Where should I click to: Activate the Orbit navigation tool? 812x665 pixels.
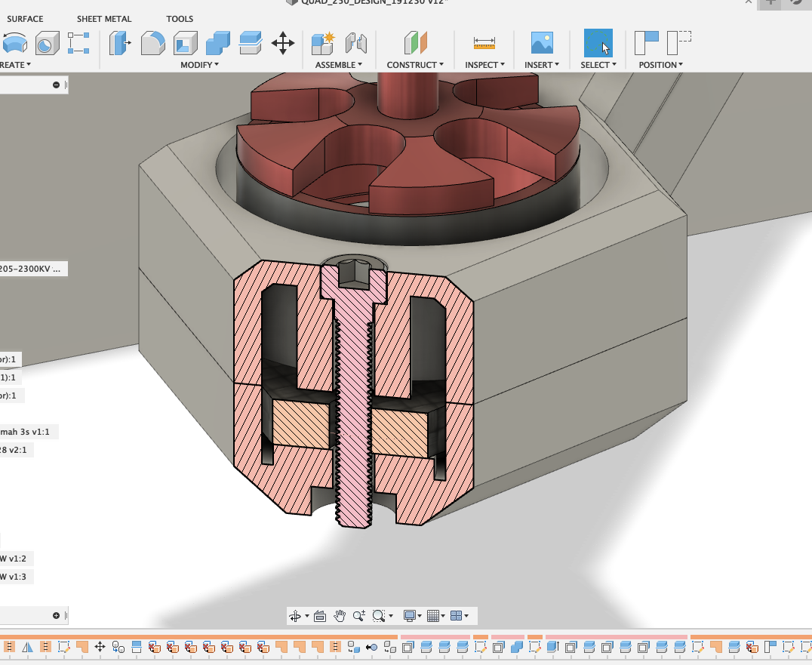click(295, 616)
